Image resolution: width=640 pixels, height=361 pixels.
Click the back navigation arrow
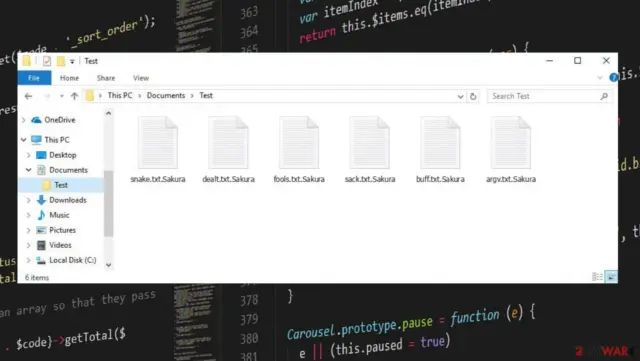coord(28,96)
